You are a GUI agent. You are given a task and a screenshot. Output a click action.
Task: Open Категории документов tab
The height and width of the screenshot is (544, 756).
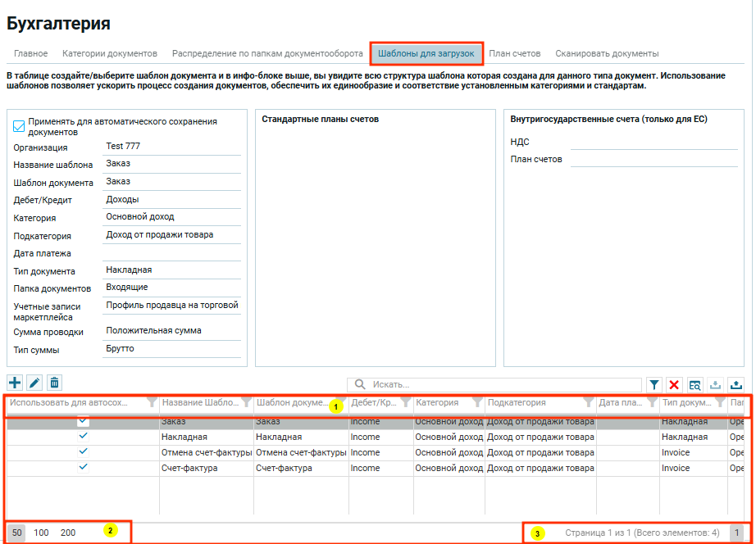click(x=110, y=53)
